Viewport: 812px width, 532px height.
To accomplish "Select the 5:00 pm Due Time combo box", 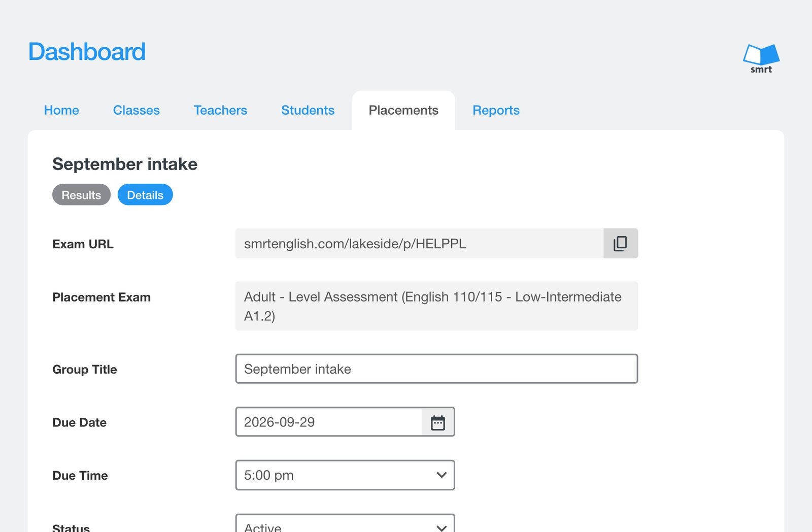I will [x=345, y=475].
